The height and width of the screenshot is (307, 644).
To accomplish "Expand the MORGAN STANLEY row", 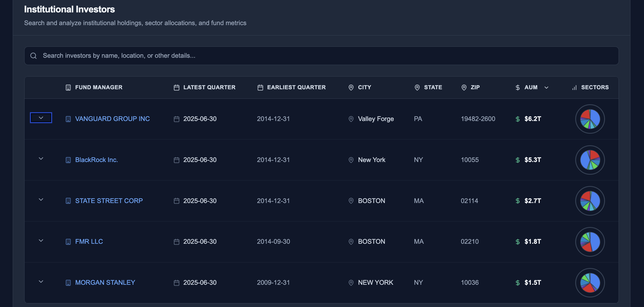I will 41,282.
